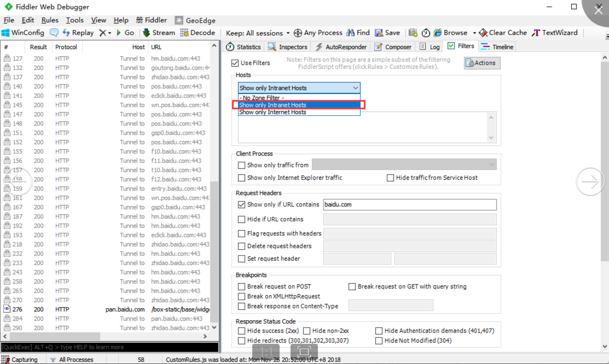Click the Any Process target icon

point(298,33)
